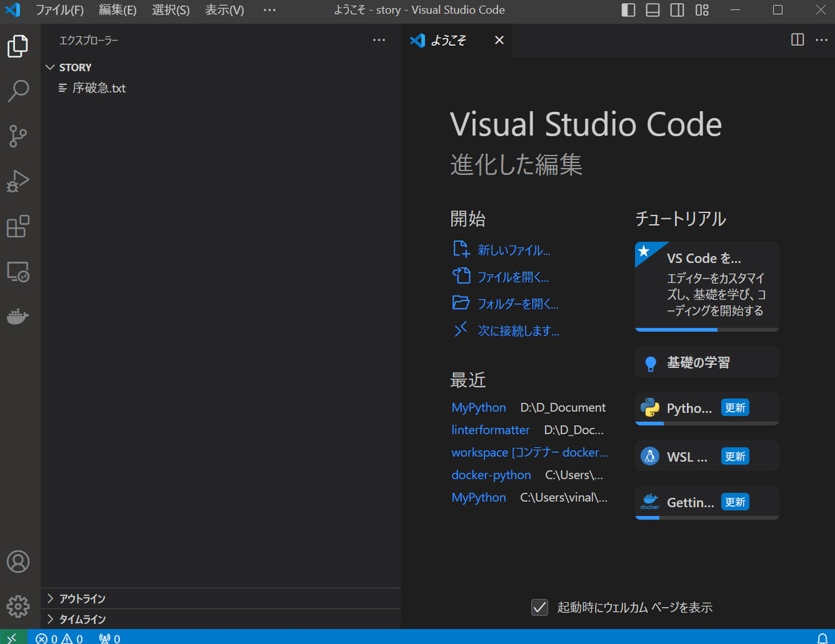Open the Customize Layout icon

pyautogui.click(x=702, y=10)
